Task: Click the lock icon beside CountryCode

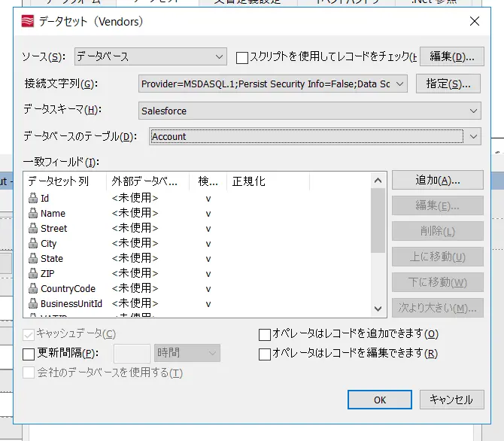Action: point(33,288)
